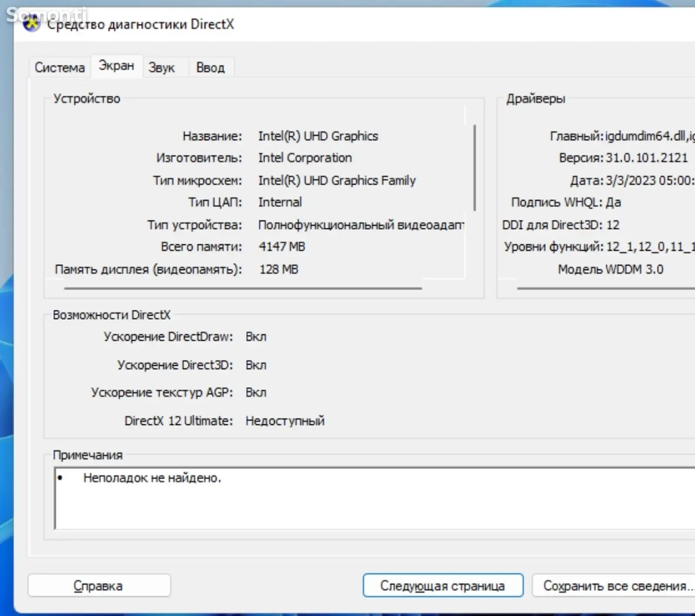Open the Звук tab
This screenshot has width=695, height=616.
pyautogui.click(x=162, y=68)
